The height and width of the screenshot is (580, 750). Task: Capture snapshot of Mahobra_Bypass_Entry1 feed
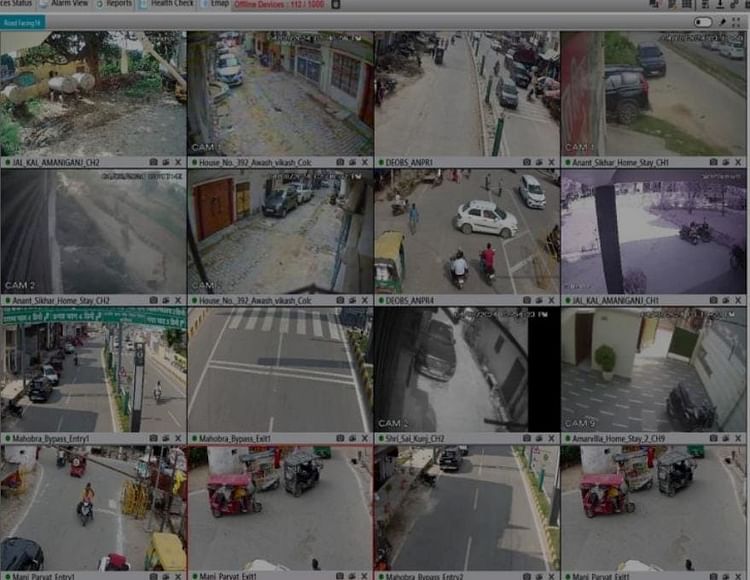[x=153, y=438]
